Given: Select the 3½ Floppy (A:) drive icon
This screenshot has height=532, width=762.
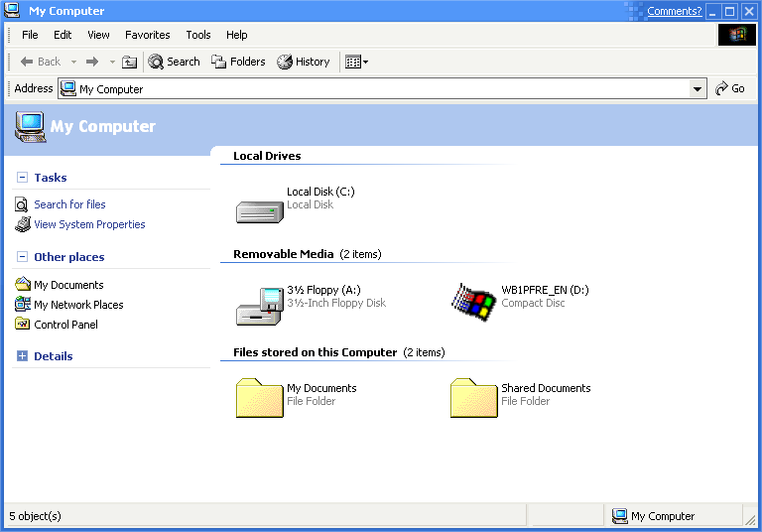Looking at the screenshot, I should (260, 306).
